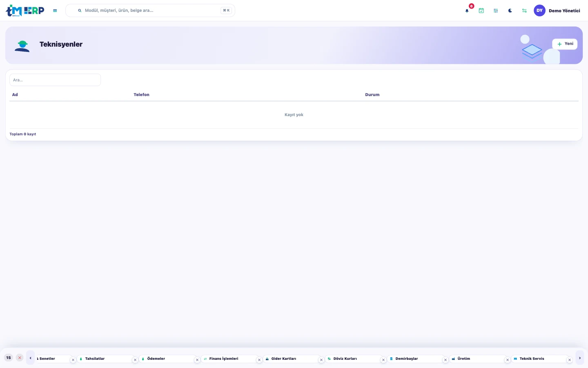Toggle dark mode moon icon
This screenshot has width=588, height=368.
tap(510, 11)
